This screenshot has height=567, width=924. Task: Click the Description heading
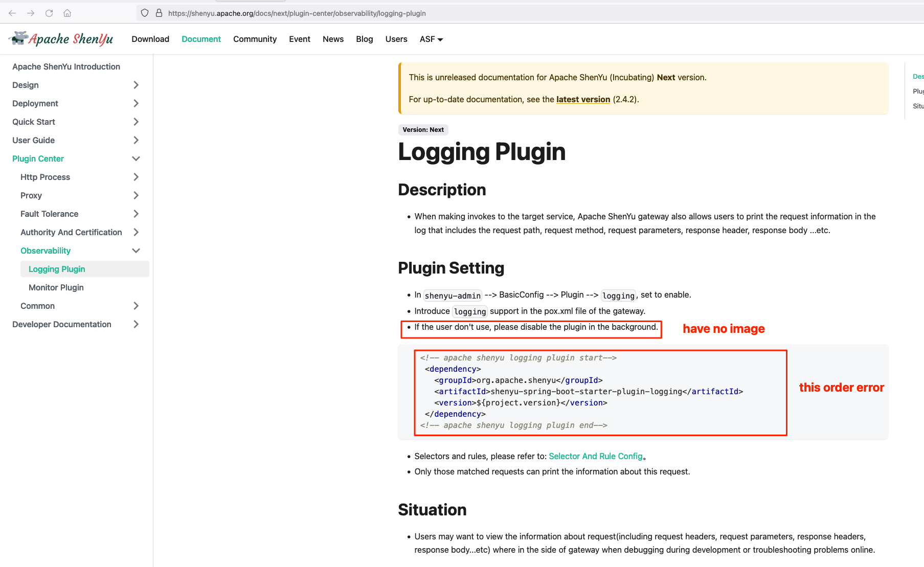point(442,190)
